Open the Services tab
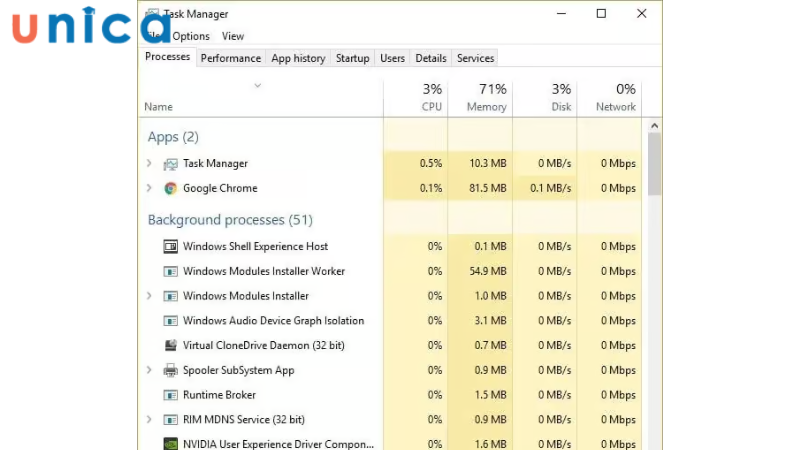 (475, 58)
